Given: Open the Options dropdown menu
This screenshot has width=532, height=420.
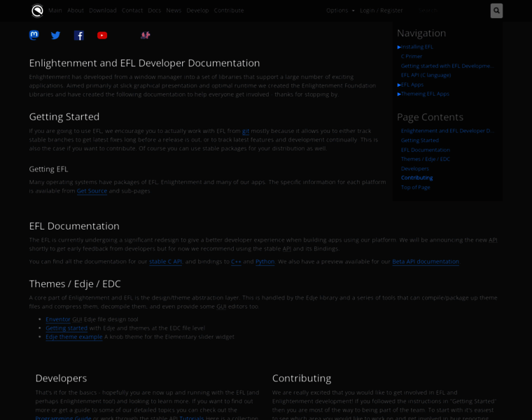Looking at the screenshot, I should coord(340,10).
